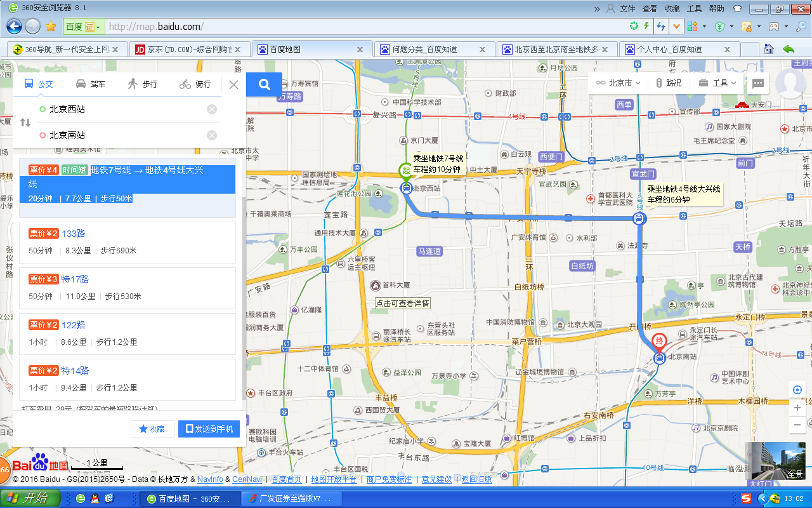Open the 工具 menu in the menu bar
The width and height of the screenshot is (812, 508).
pyautogui.click(x=694, y=9)
